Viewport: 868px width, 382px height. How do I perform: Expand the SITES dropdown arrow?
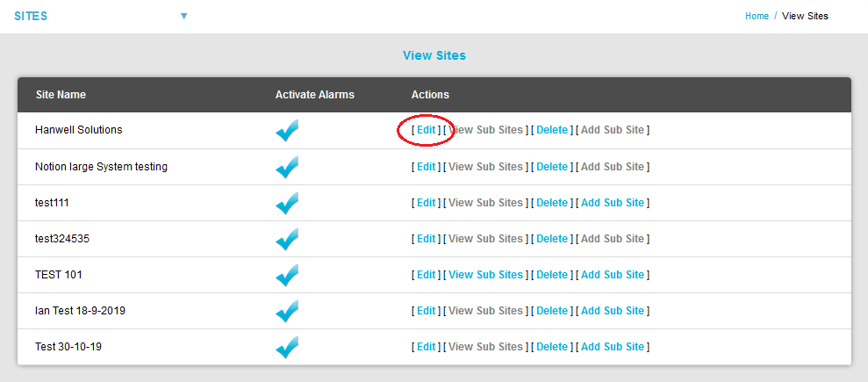coord(184,16)
